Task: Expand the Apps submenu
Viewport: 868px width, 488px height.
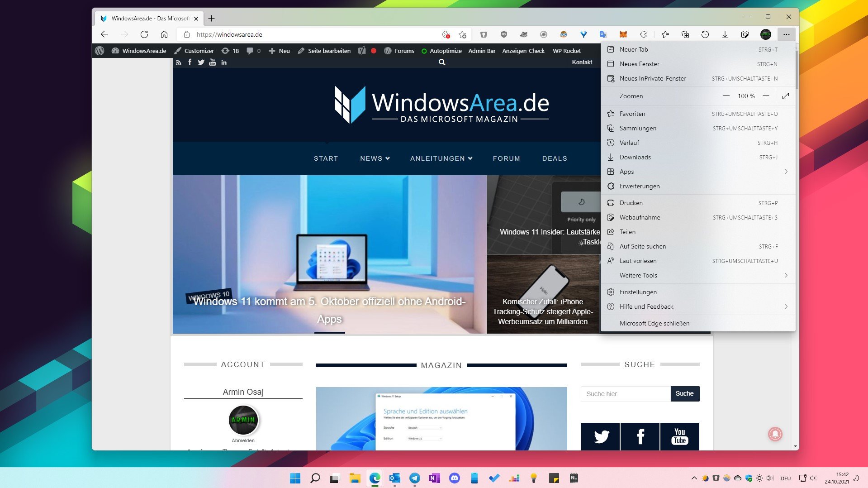Action: [x=698, y=172]
